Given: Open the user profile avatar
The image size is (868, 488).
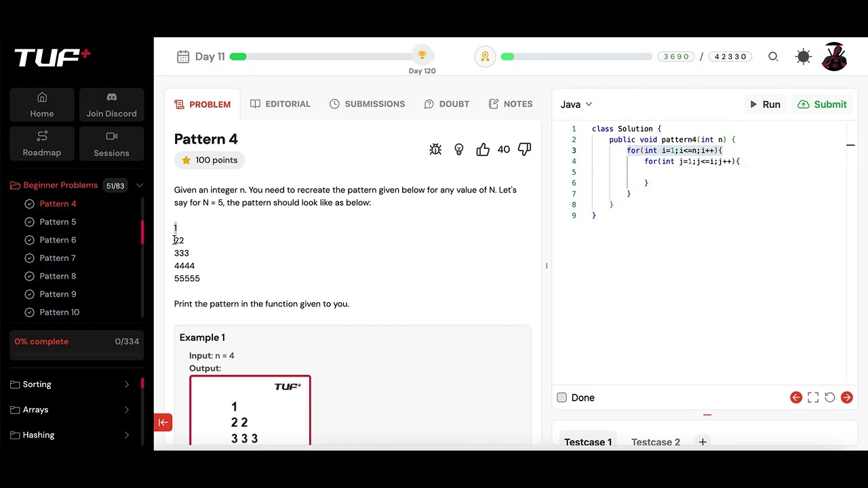Looking at the screenshot, I should [835, 56].
